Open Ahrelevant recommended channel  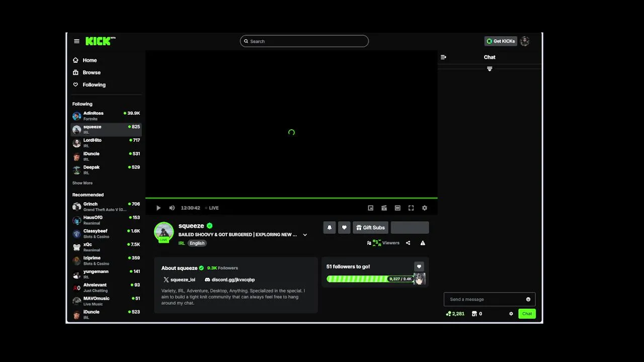click(x=106, y=287)
